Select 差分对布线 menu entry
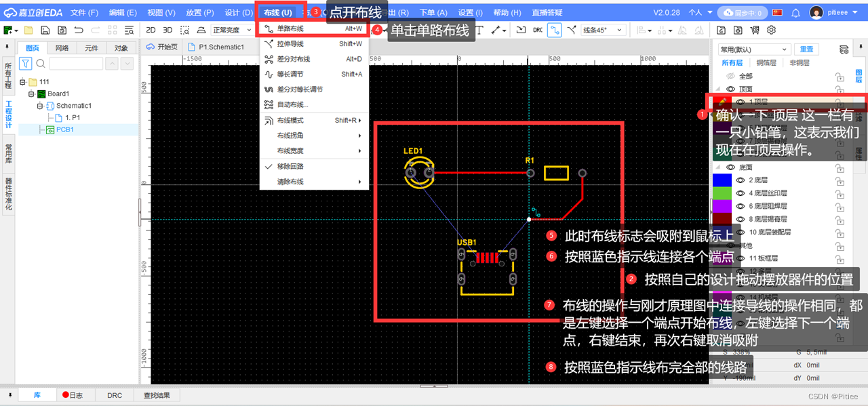 [x=314, y=59]
